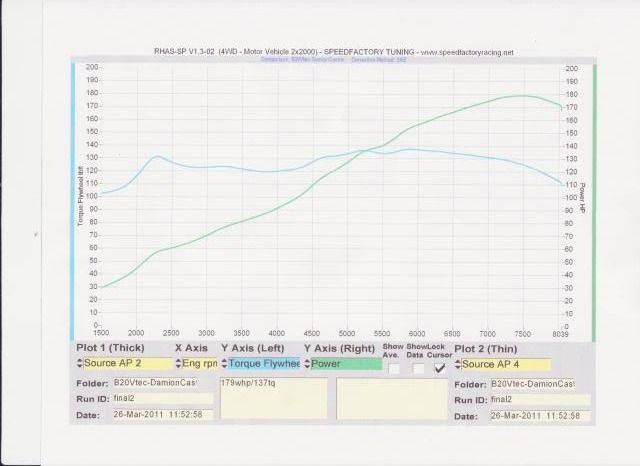Click the green power axis bar on right
This screenshot has height=466, width=640.
pos(592,200)
